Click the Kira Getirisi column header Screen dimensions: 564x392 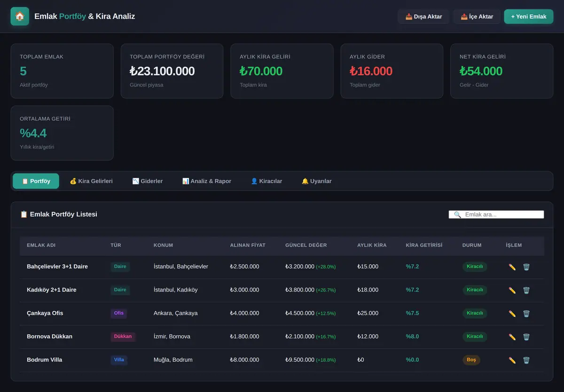(x=424, y=246)
